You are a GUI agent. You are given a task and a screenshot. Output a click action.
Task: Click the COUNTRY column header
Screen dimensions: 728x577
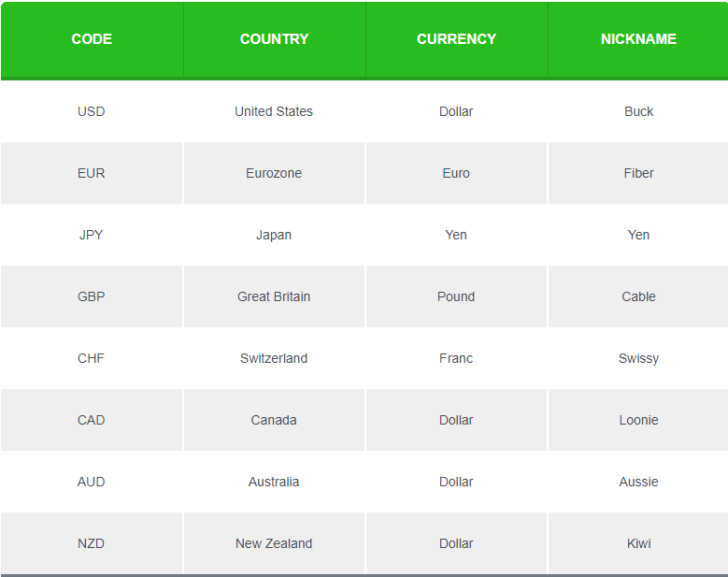274,39
